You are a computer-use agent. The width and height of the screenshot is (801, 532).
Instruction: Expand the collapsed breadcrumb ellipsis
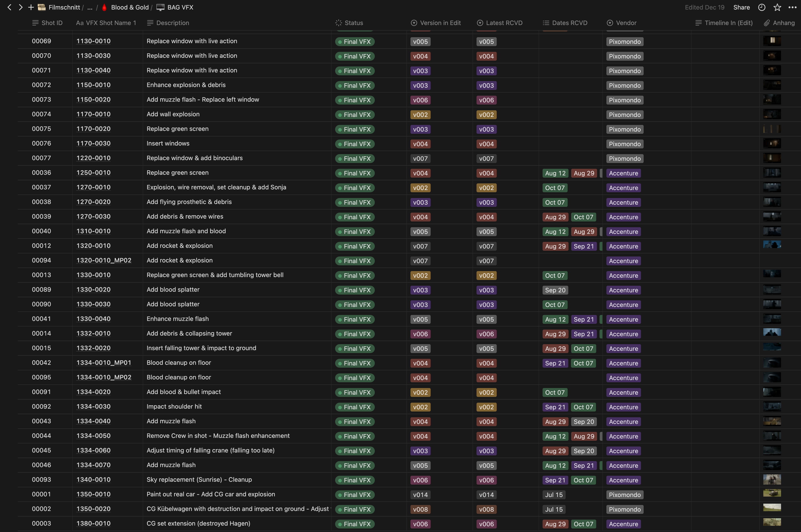(90, 7)
